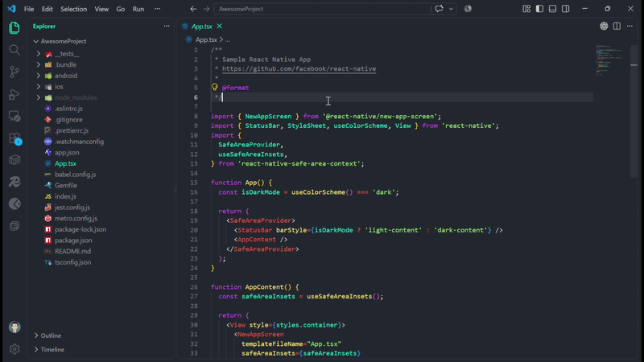Toggle the Primary Side Bar
Screen dimensions: 644x362
[539, 9]
